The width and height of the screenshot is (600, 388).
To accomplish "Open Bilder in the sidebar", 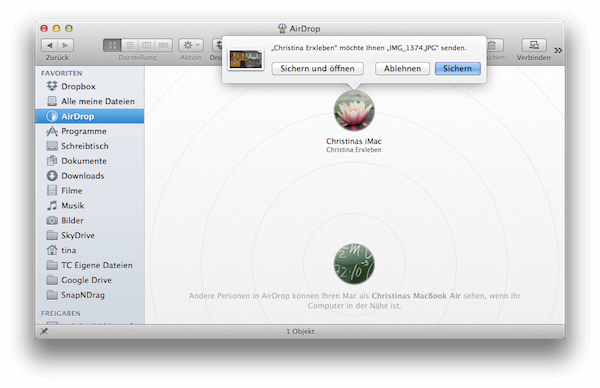I will point(90,220).
